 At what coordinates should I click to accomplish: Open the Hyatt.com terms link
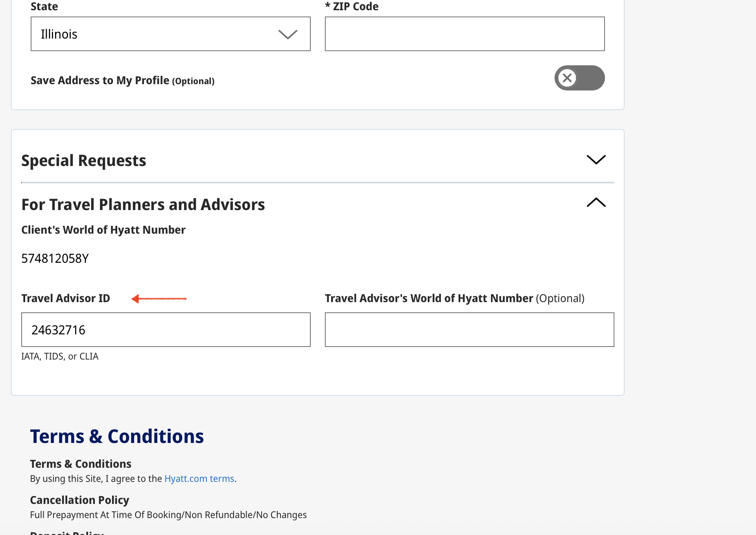point(199,479)
